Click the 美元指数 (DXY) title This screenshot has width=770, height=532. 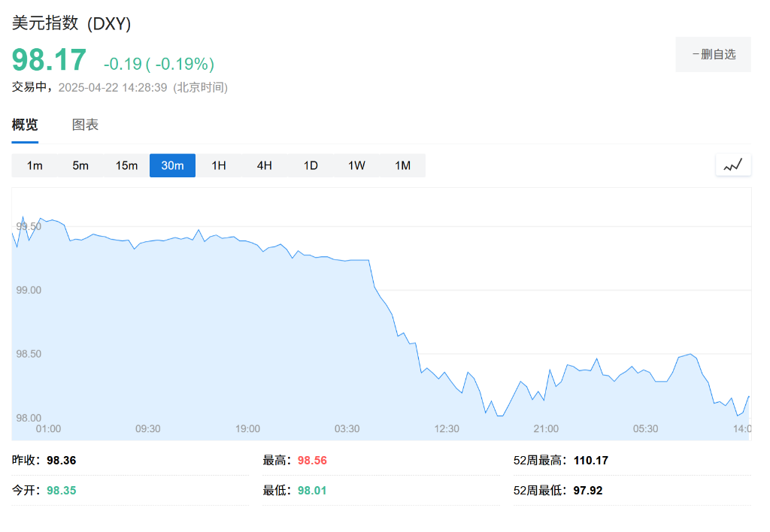coord(70,23)
